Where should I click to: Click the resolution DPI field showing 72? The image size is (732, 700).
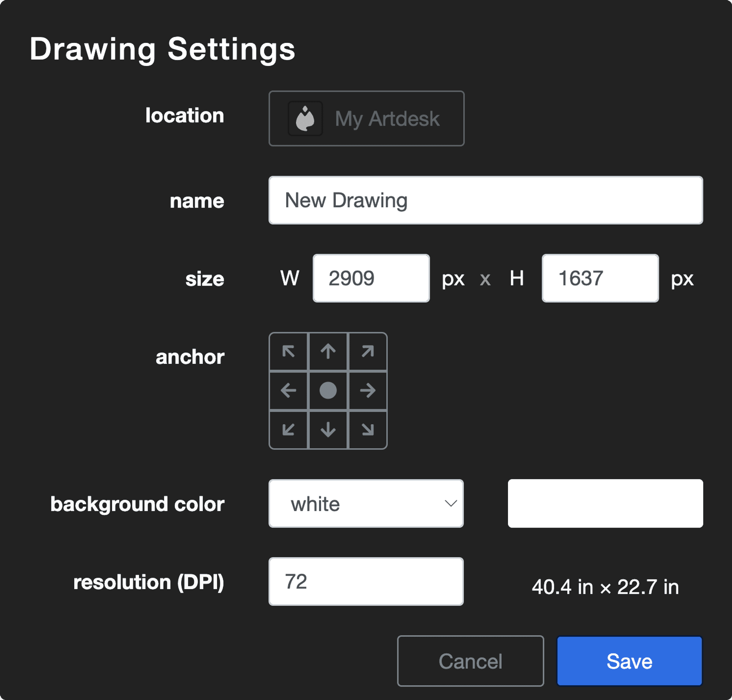coord(366,581)
